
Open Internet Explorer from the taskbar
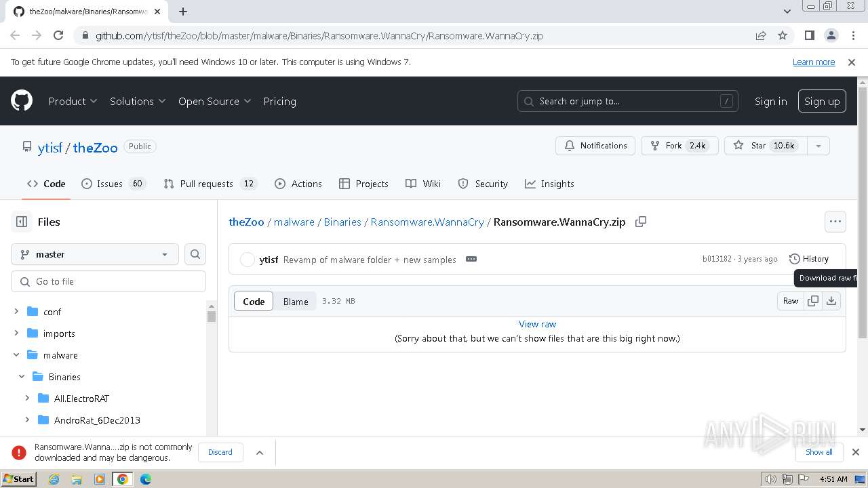(54, 479)
